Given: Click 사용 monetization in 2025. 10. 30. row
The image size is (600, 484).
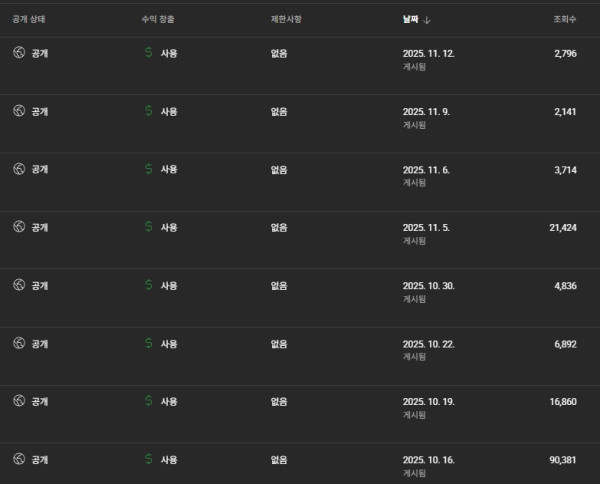Looking at the screenshot, I should tap(169, 285).
